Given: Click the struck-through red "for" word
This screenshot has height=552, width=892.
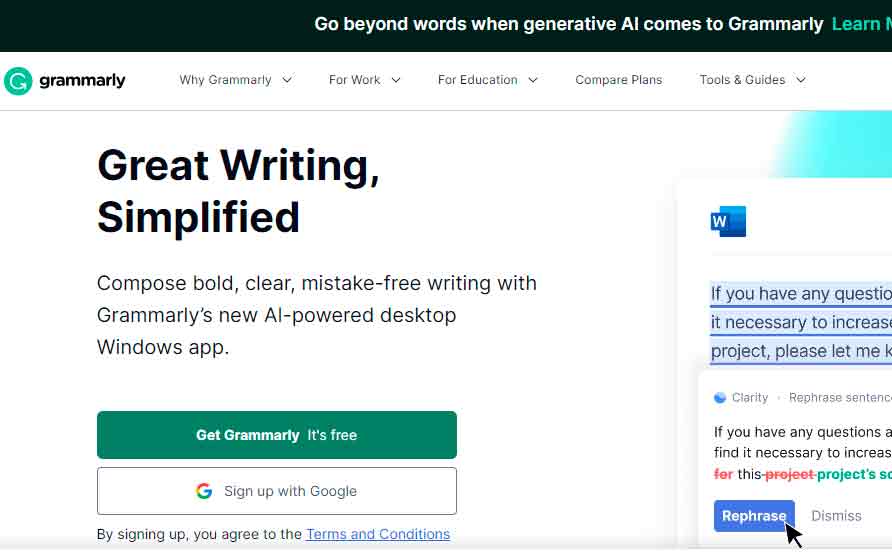Looking at the screenshot, I should coord(723,474).
